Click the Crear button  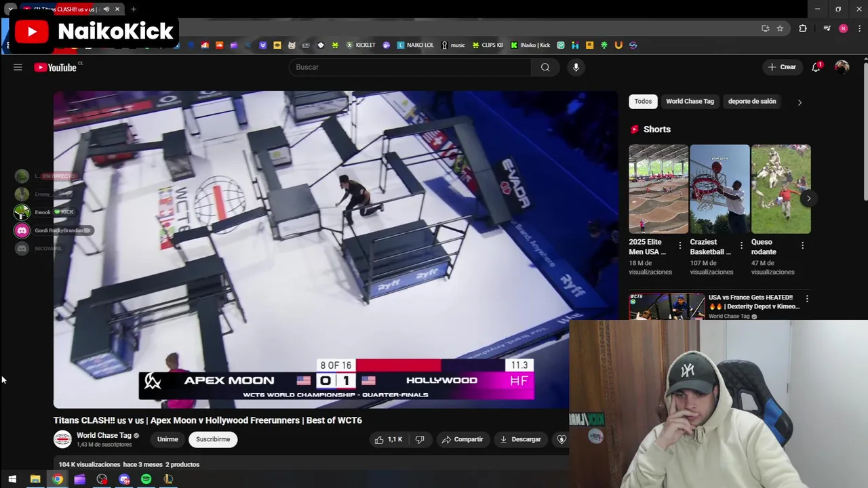(x=782, y=67)
